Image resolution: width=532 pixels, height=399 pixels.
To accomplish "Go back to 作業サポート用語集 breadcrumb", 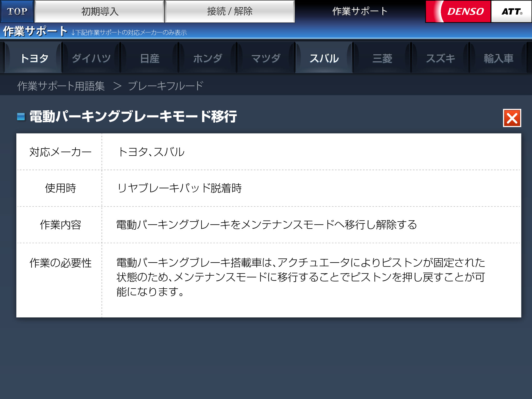I will click(61, 86).
